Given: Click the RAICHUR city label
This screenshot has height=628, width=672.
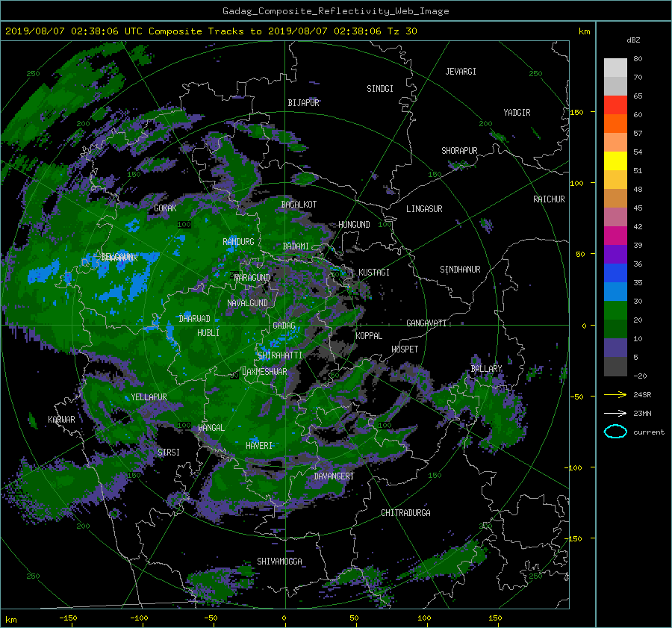Looking at the screenshot, I should [x=549, y=199].
